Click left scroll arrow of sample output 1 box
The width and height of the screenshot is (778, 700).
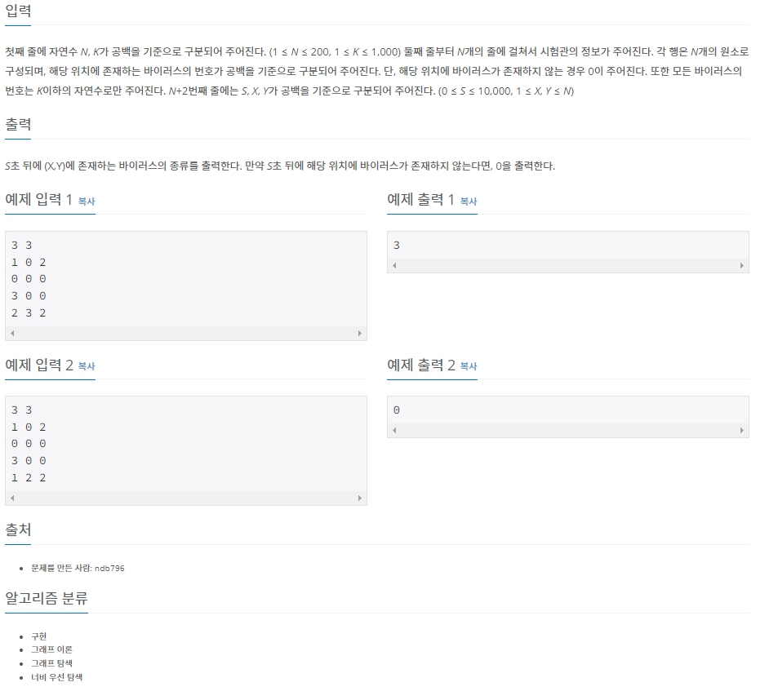coord(394,266)
